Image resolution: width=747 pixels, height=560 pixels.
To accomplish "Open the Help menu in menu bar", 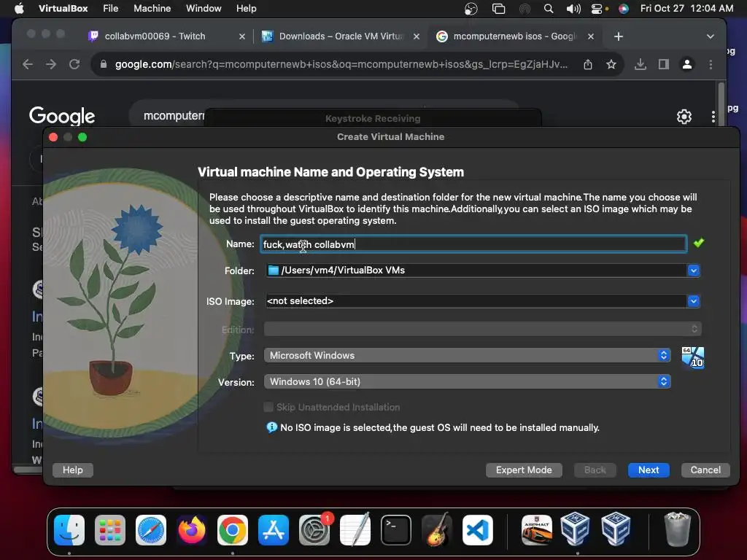I will (x=247, y=9).
